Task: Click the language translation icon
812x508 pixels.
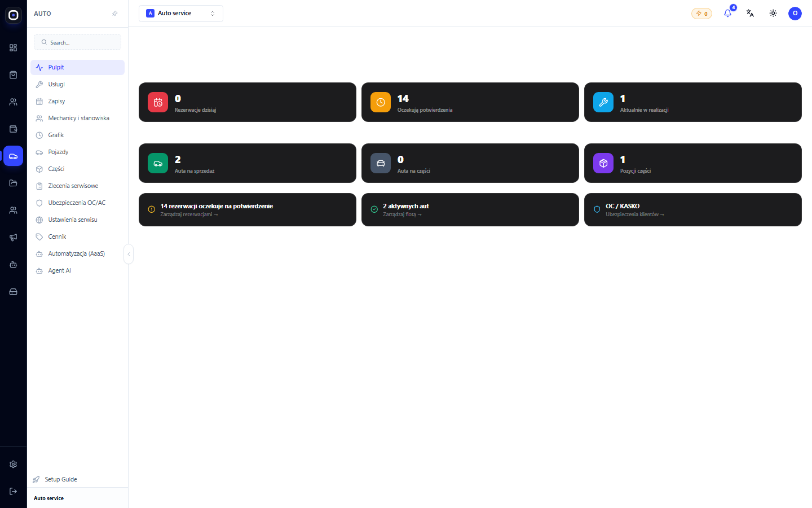Action: click(750, 13)
